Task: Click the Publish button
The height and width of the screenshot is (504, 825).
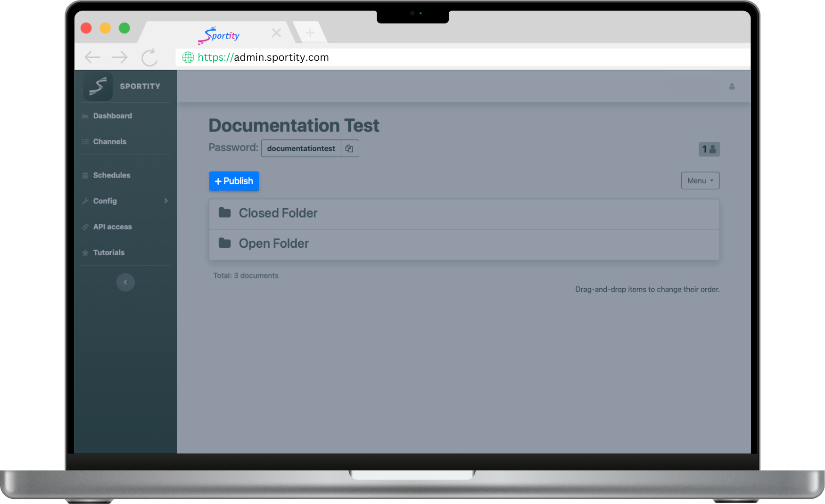Action: pyautogui.click(x=234, y=181)
